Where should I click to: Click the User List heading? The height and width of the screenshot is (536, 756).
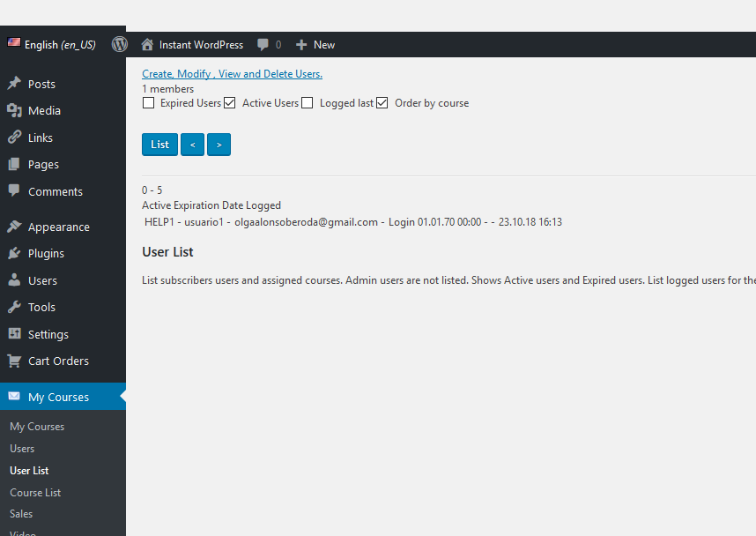167,252
